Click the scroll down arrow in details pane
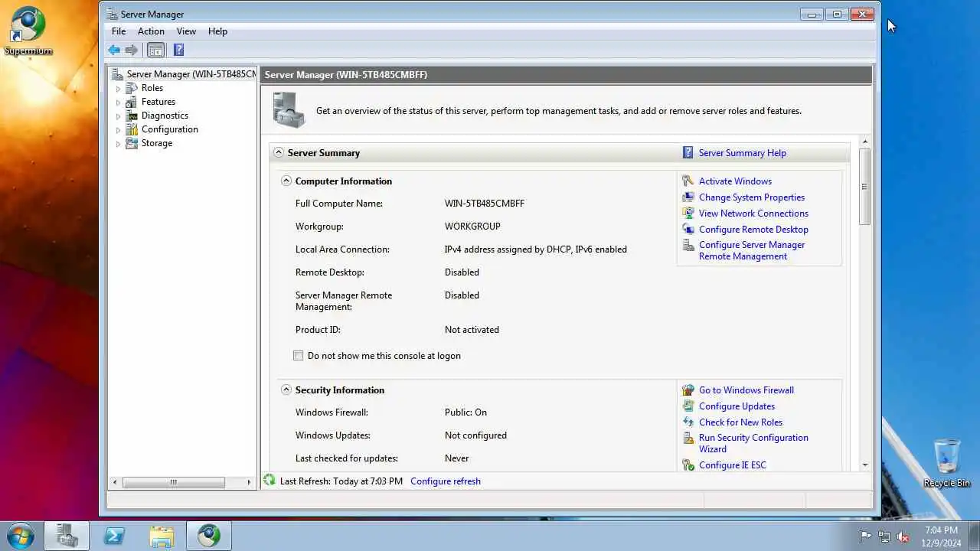Viewport: 980px width, 551px height. point(865,465)
